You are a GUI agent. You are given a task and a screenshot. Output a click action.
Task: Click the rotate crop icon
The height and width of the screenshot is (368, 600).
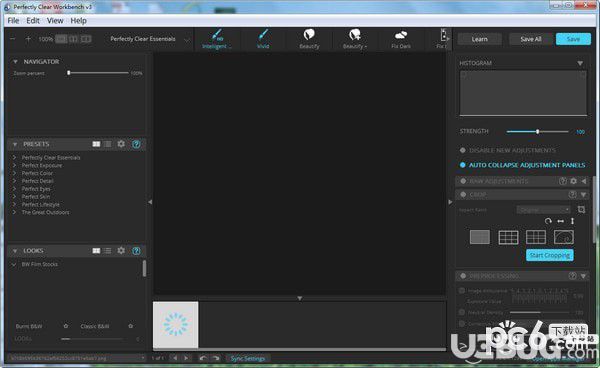pyautogui.click(x=548, y=221)
